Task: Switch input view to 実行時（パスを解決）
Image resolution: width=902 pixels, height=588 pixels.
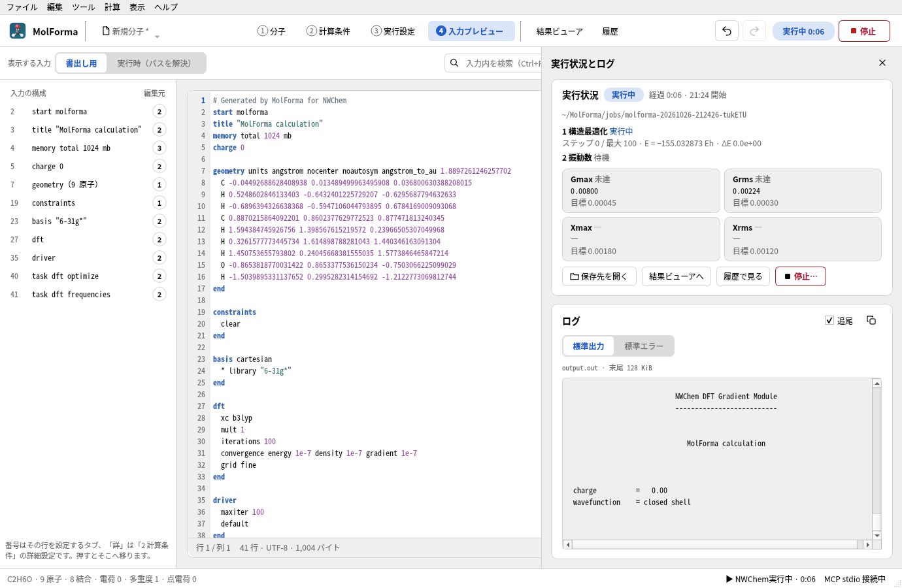Action: coord(156,63)
